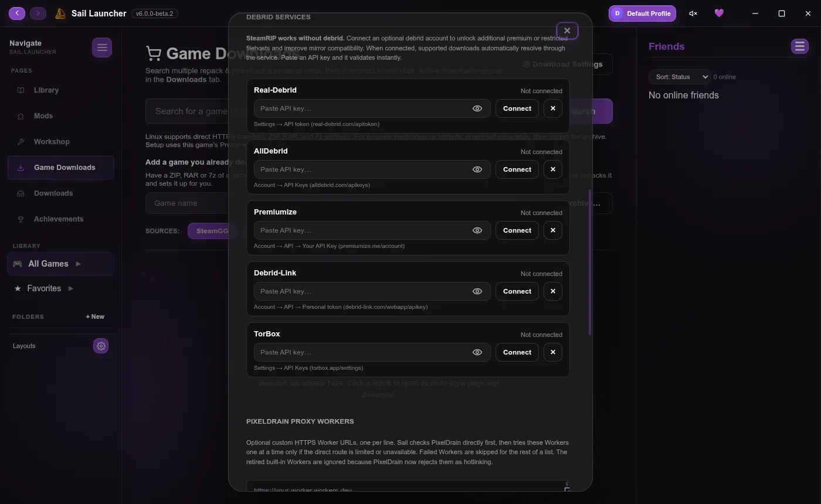Toggle visibility of TorBox API key
821x504 pixels.
(477, 352)
